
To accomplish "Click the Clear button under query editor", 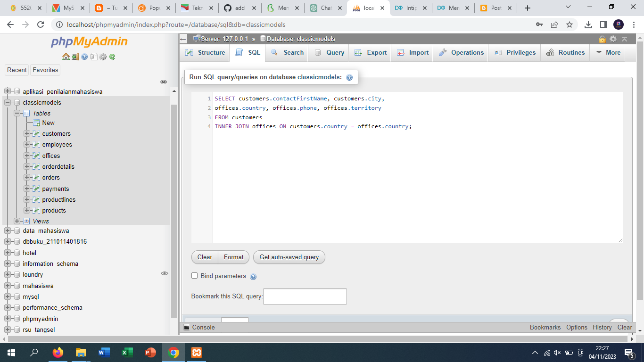I will coord(205,257).
